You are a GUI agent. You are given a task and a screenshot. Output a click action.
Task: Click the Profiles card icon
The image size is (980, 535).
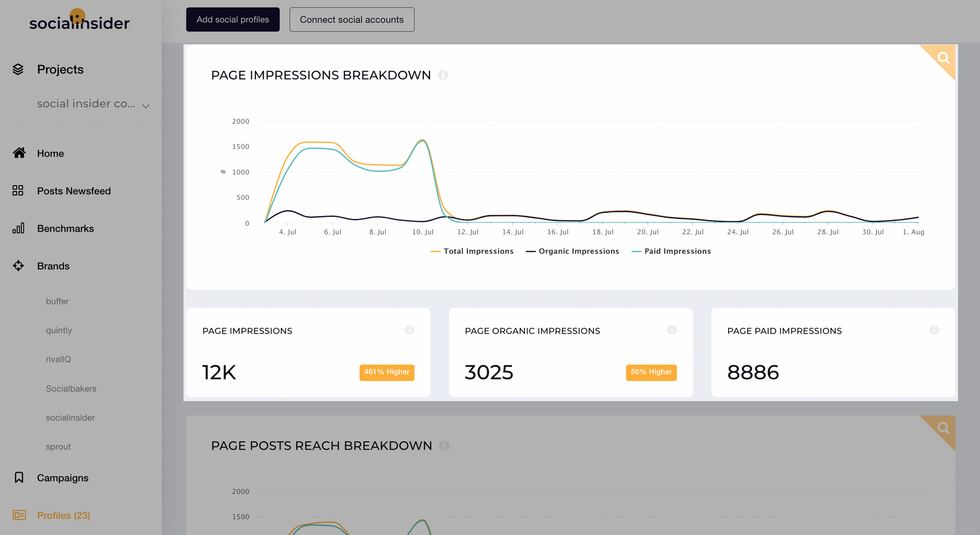click(x=19, y=515)
